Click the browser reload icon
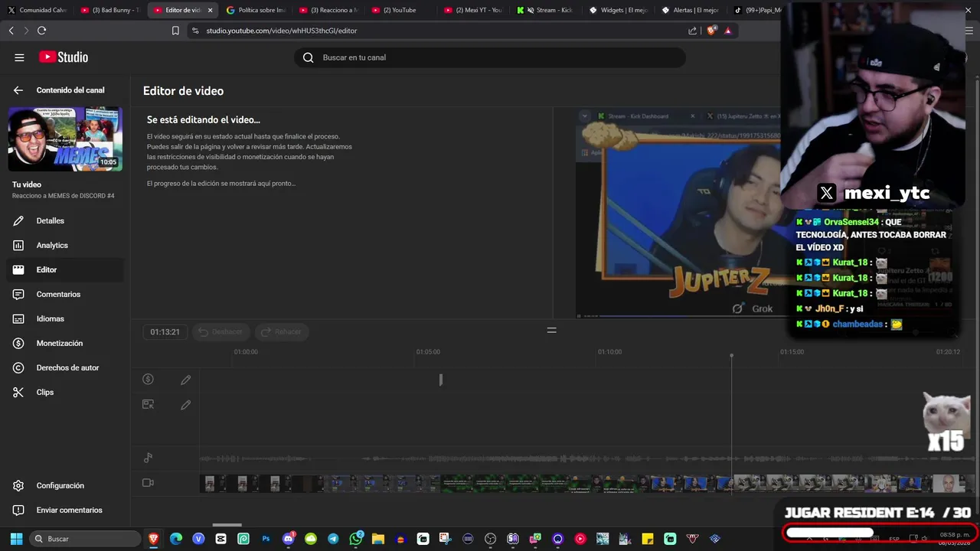Viewport: 980px width, 551px height. [x=41, y=31]
